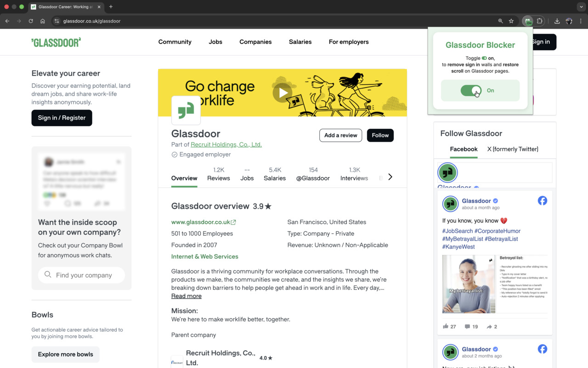Click Explore more bowls button
Viewport: 588px width, 368px height.
point(66,354)
